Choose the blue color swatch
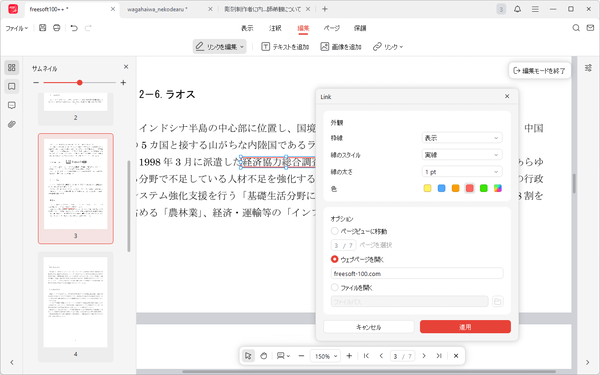Viewport: 600px width, 375px height. coord(442,188)
